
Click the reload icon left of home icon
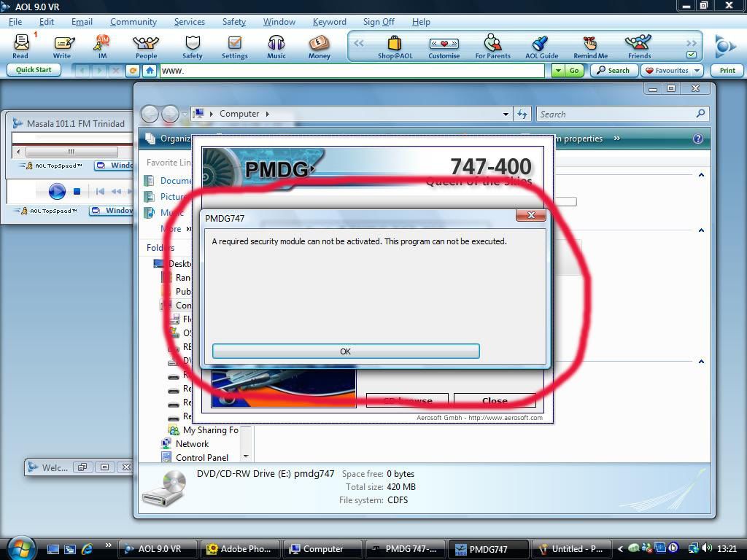pyautogui.click(x=133, y=71)
